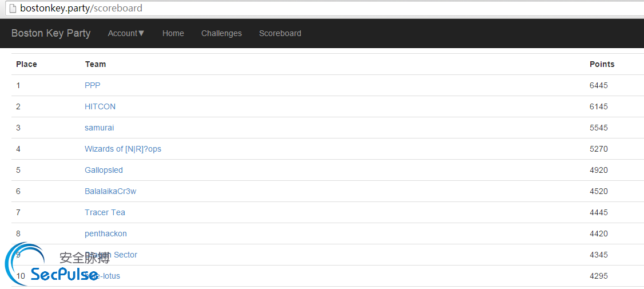644x289 pixels.
Task: Open the PPP team link
Action: [x=93, y=85]
